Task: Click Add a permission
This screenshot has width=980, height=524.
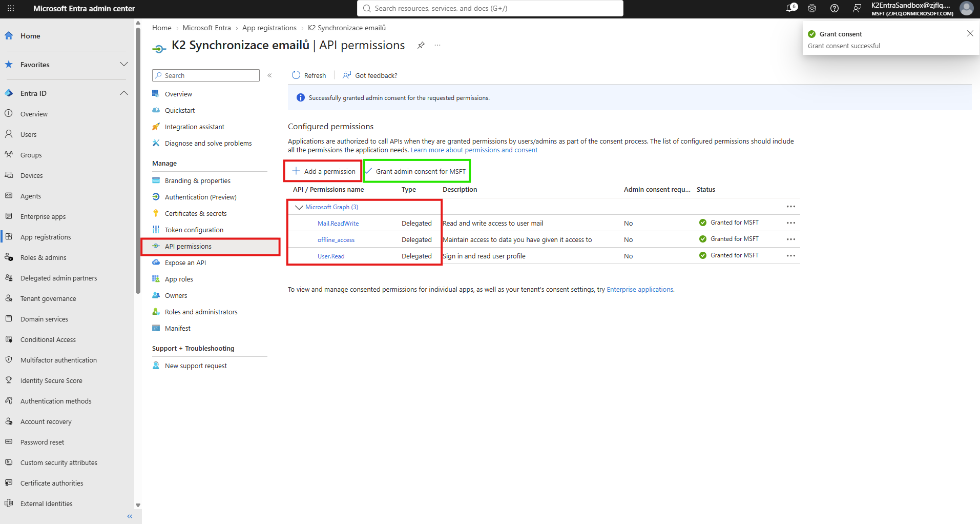Action: click(323, 171)
